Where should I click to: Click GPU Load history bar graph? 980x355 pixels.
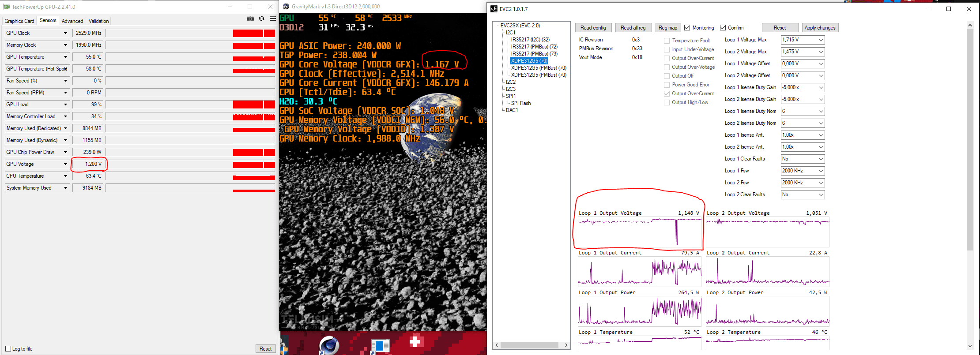point(190,105)
